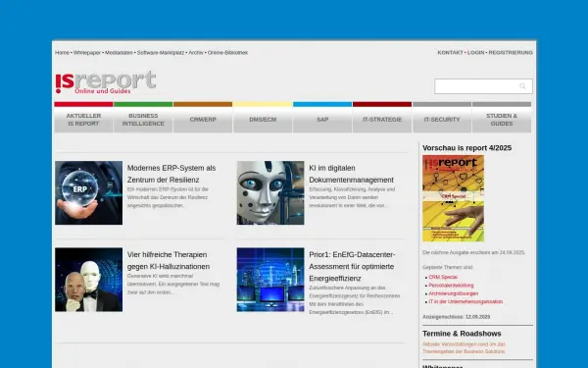Open the datacenter monitors article image
The width and height of the screenshot is (588, 368).
pyautogui.click(x=270, y=280)
